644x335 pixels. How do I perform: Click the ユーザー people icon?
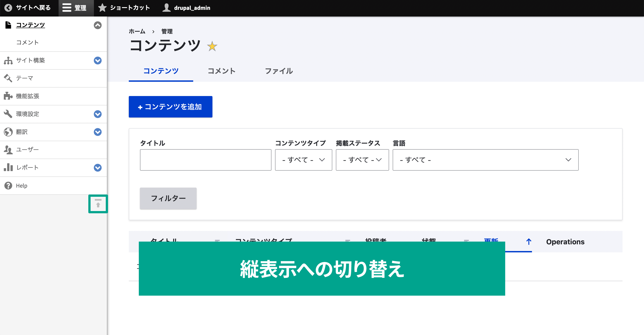8,150
